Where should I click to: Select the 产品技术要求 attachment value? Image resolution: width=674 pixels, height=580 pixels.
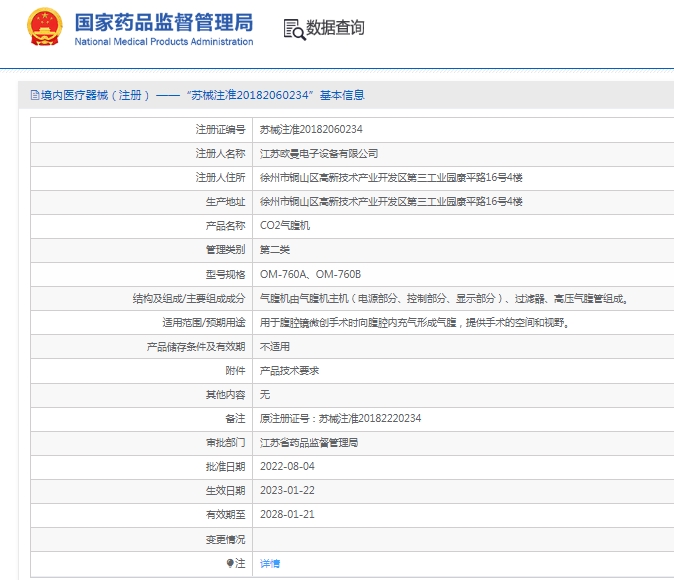pyautogui.click(x=290, y=371)
